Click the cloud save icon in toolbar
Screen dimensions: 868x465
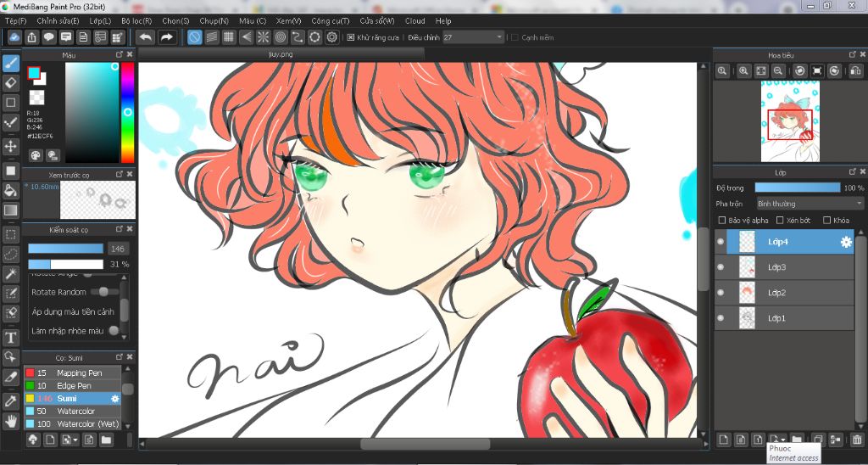[x=15, y=37]
